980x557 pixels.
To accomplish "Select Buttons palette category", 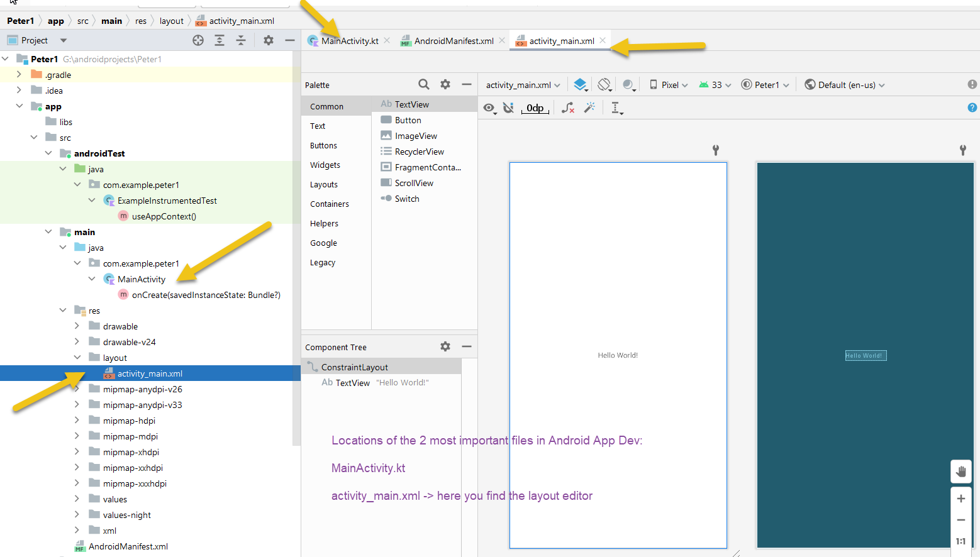I will (337, 145).
